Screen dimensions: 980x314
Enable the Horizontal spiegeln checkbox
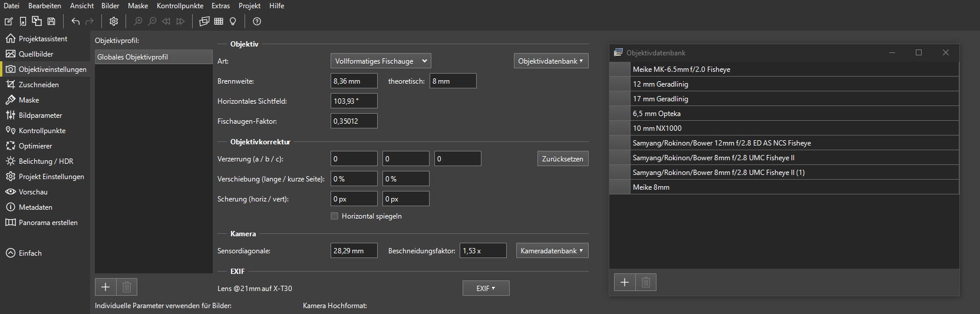335,216
